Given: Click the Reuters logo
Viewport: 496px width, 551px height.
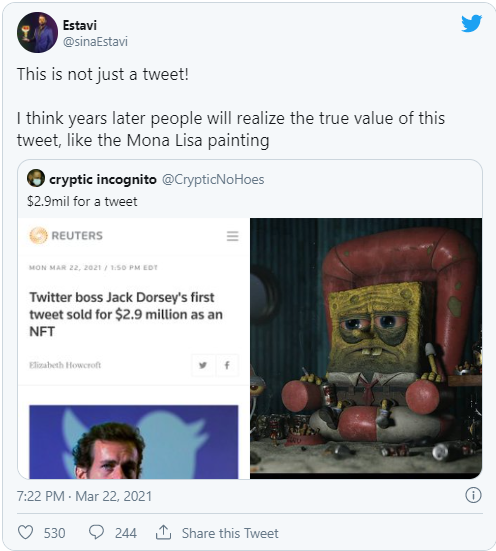Looking at the screenshot, I should point(66,235).
